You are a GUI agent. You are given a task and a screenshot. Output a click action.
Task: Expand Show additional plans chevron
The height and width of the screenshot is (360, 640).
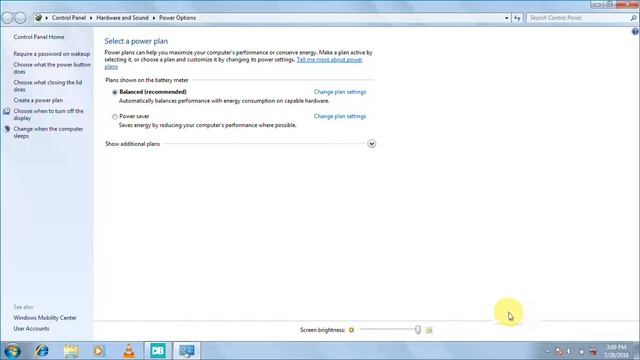tap(371, 144)
